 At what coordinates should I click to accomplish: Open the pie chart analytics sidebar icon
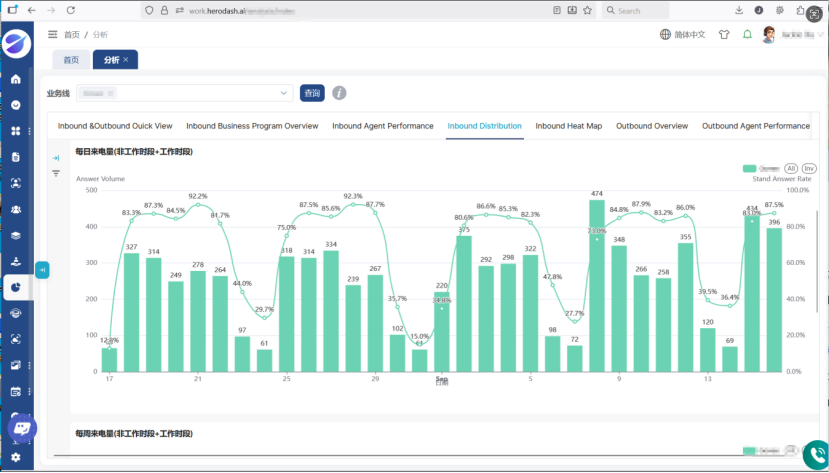[x=16, y=287]
